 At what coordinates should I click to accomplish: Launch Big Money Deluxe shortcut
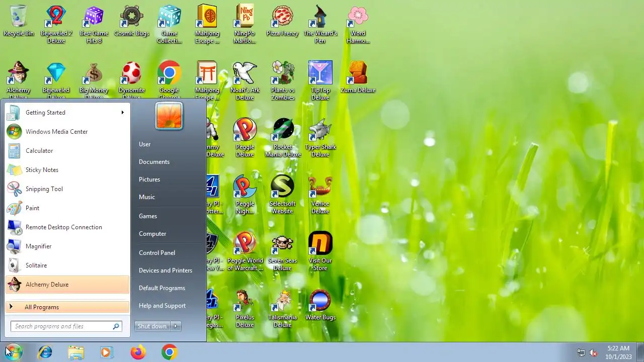coord(94,80)
